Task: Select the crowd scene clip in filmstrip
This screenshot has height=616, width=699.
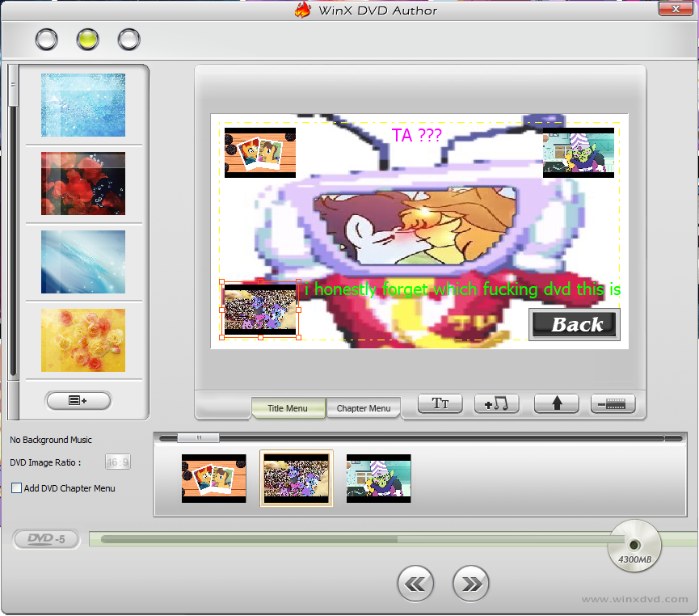Action: [297, 479]
